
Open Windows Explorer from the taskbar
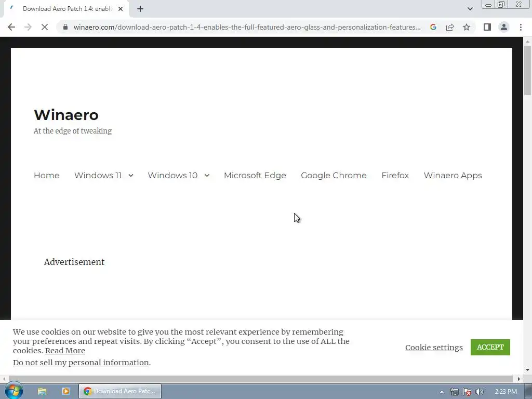click(42, 391)
